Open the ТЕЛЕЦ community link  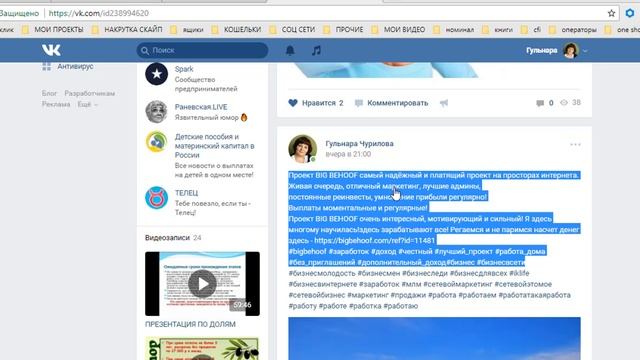click(187, 193)
